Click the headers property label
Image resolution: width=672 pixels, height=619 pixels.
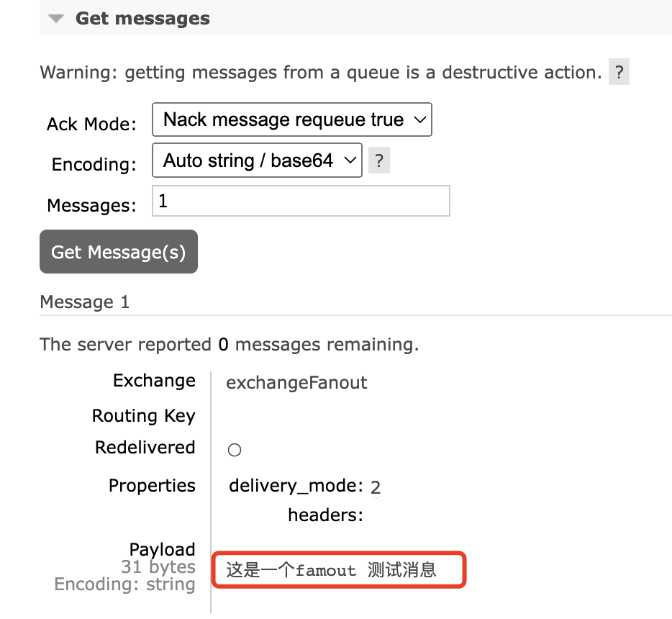point(325,515)
